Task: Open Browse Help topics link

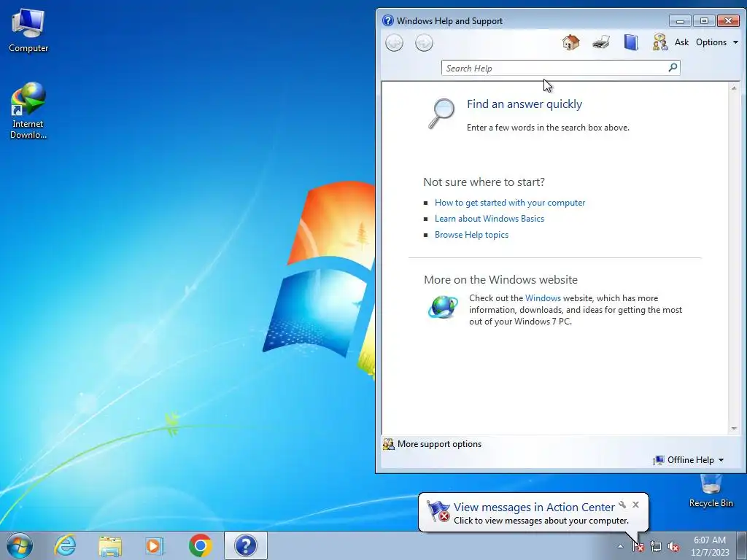Action: pyautogui.click(x=471, y=235)
